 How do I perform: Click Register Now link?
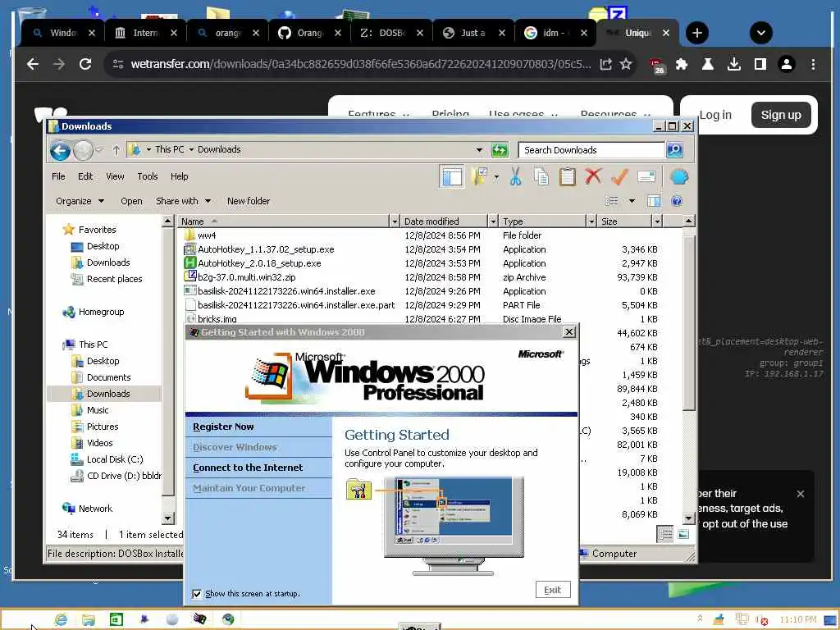pos(223,427)
